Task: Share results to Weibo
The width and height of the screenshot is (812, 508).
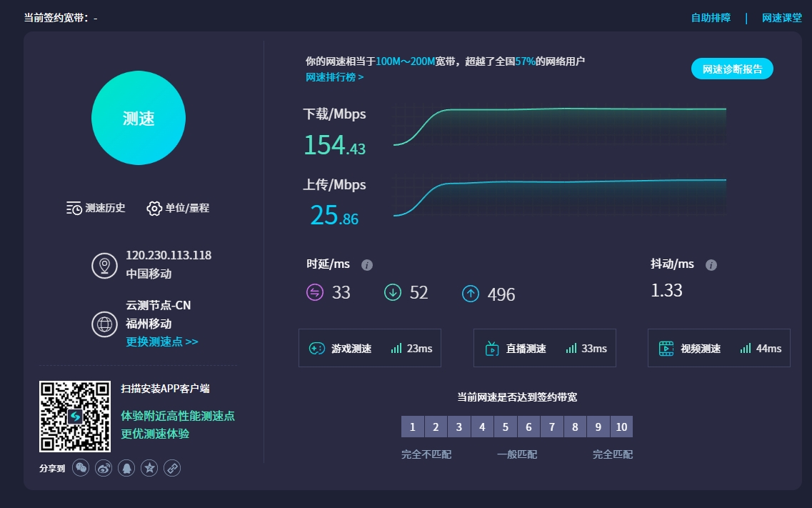Action: (x=104, y=468)
